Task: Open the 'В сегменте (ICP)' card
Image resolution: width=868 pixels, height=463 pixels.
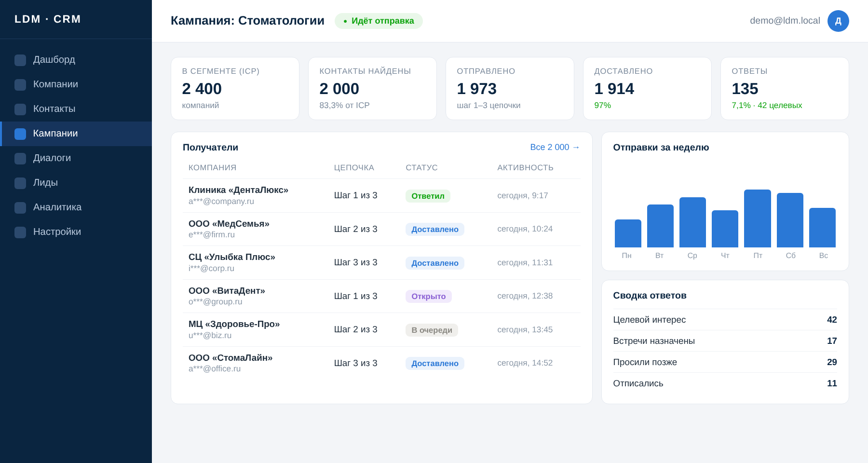Action: tap(235, 88)
